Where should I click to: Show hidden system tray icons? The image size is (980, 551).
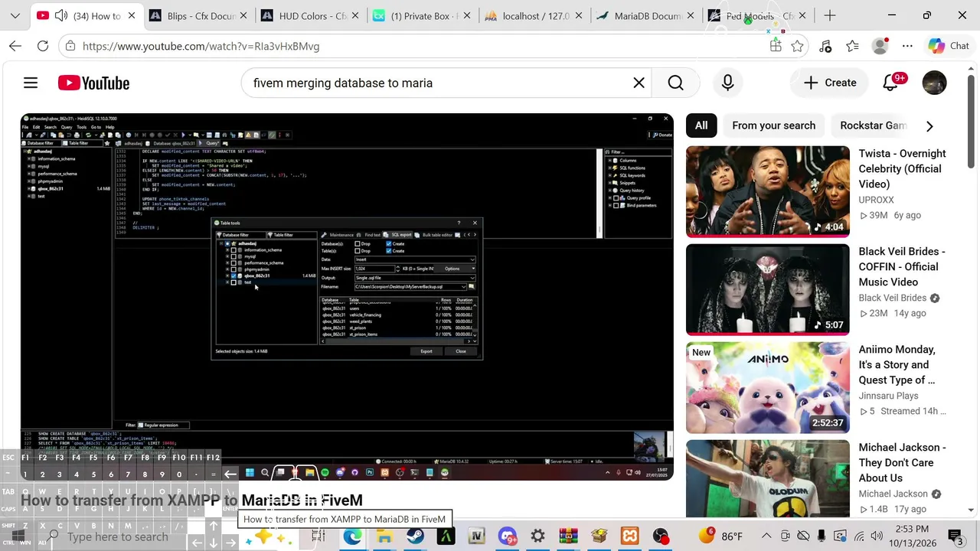766,536
